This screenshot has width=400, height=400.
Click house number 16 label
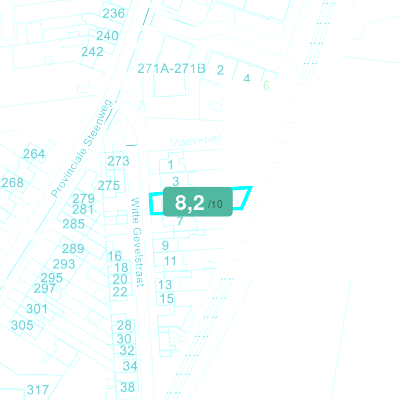[x=114, y=256]
